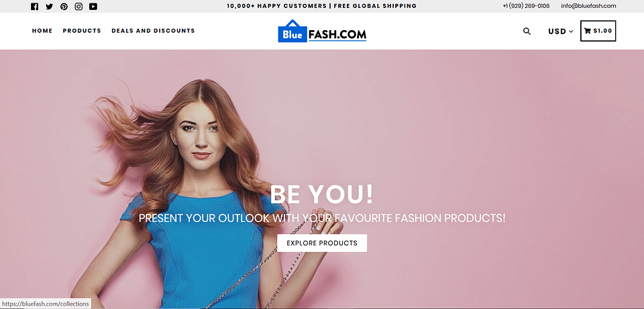Visit the Pinterest page icon

64,7
